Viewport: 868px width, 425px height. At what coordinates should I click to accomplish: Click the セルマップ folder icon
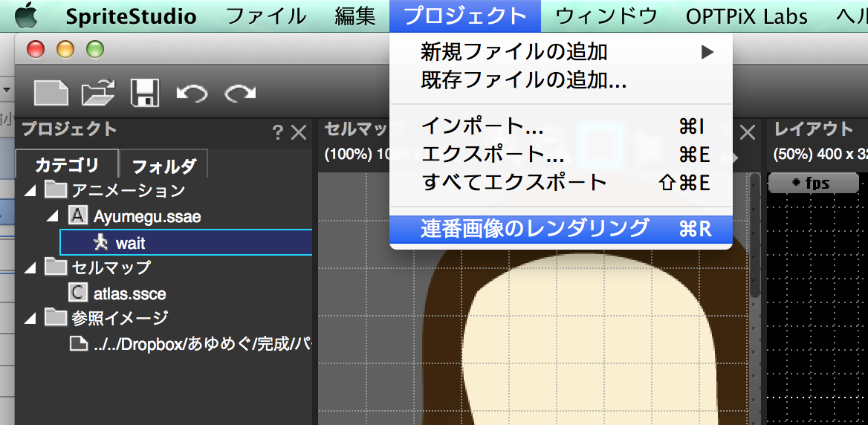pos(55,267)
